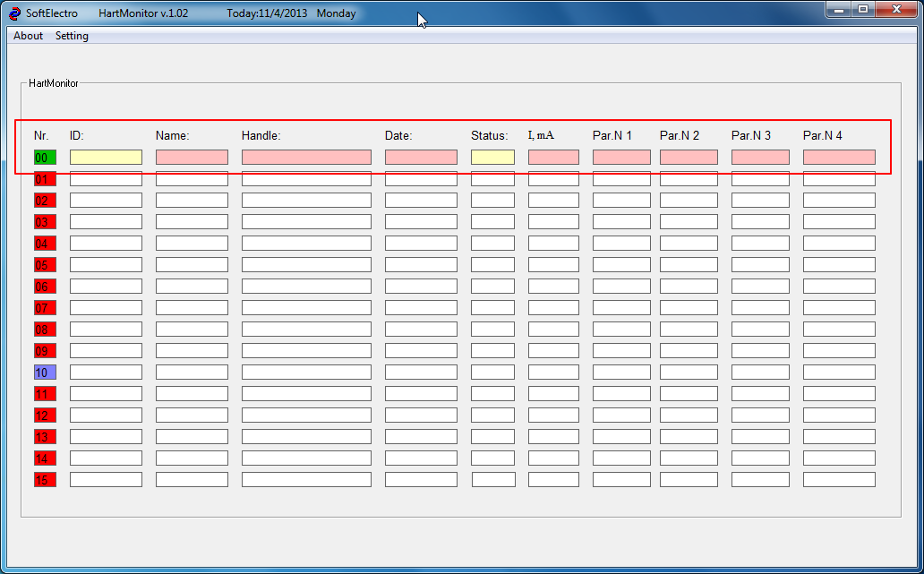Select the blue 10 device number box
Image resolution: width=924 pixels, height=574 pixels.
45,372
